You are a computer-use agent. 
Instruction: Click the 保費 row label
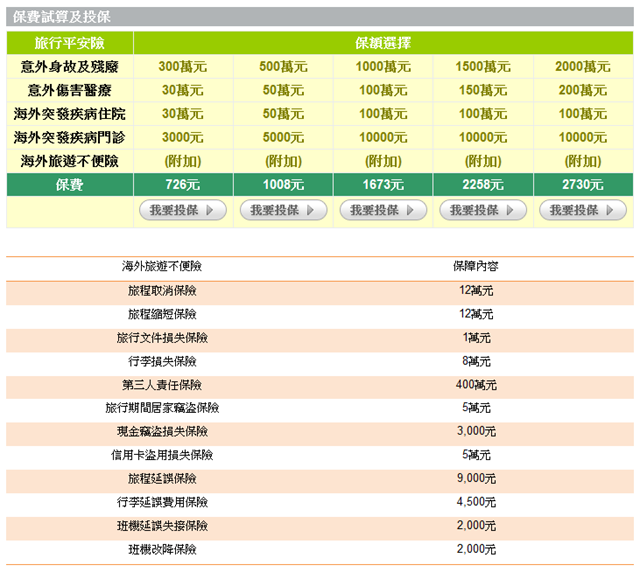70,185
